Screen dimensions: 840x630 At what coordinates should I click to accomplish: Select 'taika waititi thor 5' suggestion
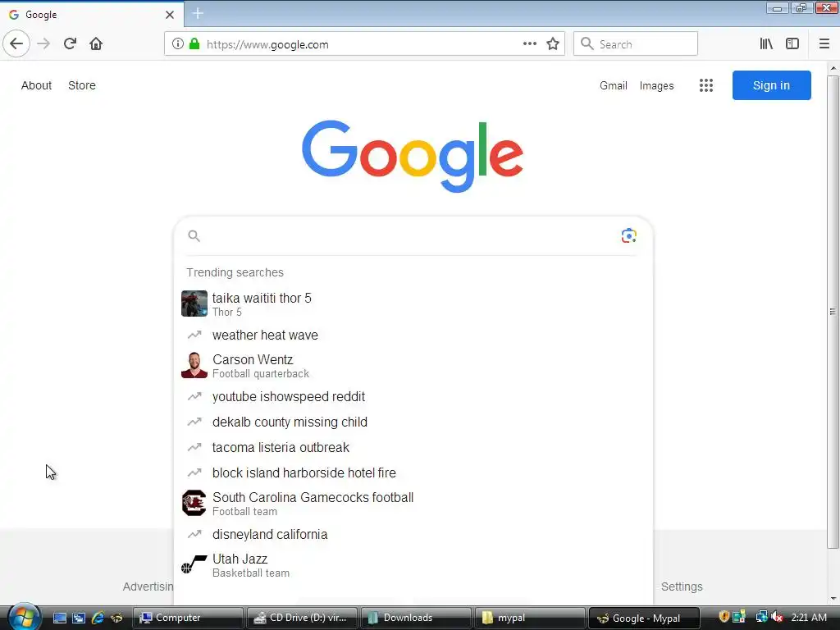(x=413, y=304)
